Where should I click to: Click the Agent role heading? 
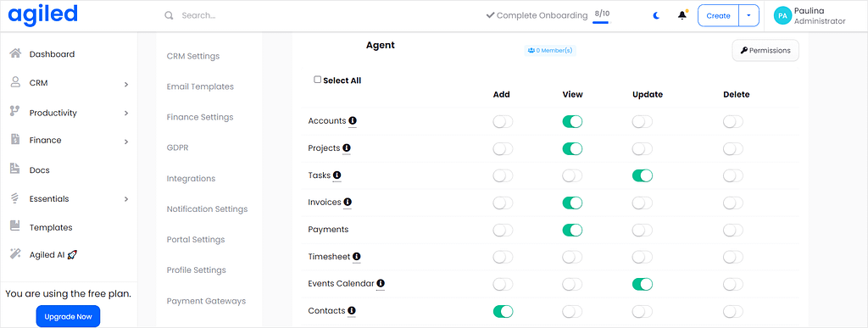[x=381, y=46]
